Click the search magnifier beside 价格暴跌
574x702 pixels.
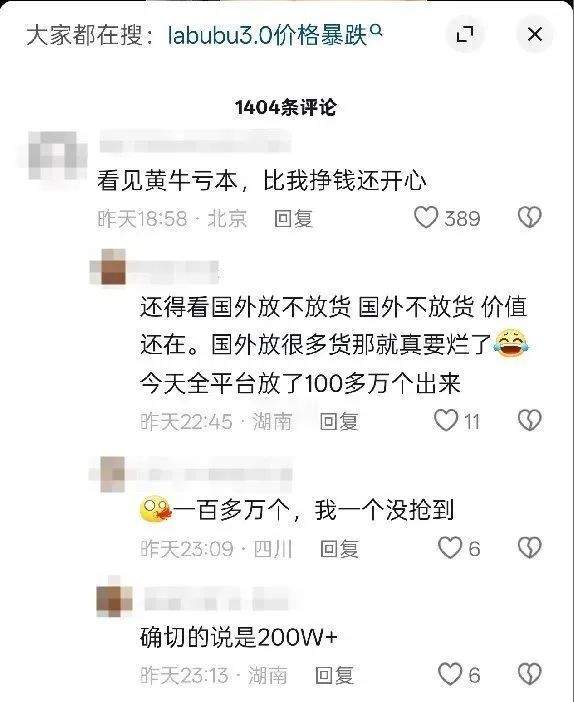(x=377, y=30)
